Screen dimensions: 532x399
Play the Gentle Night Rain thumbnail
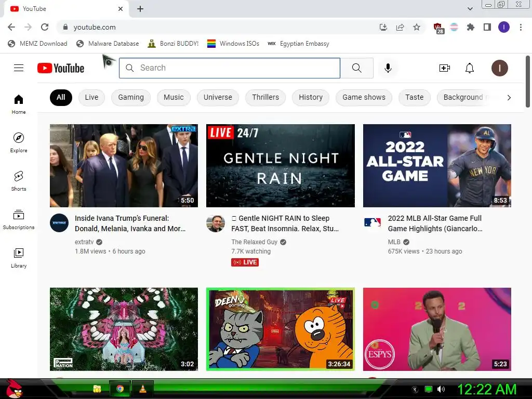[x=280, y=166]
